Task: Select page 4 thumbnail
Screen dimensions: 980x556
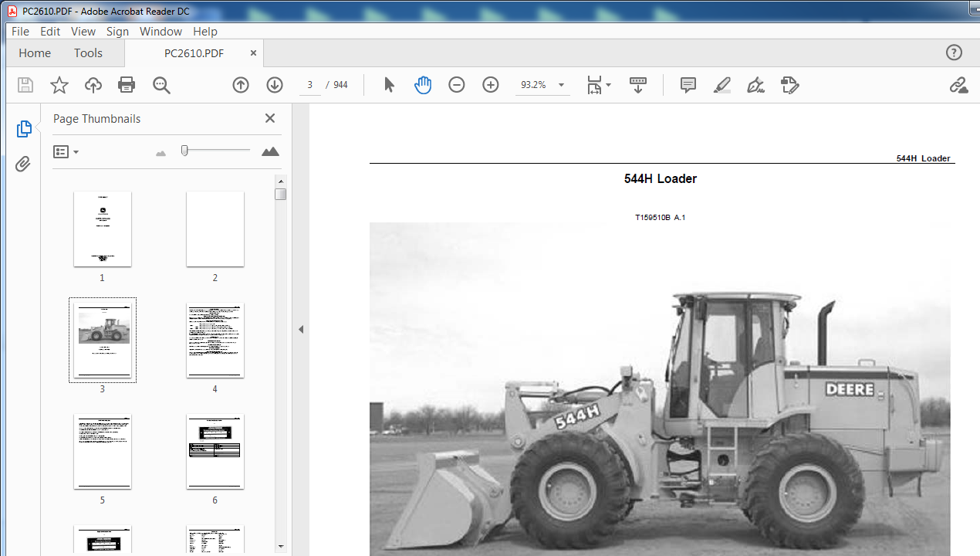Action: coord(215,341)
